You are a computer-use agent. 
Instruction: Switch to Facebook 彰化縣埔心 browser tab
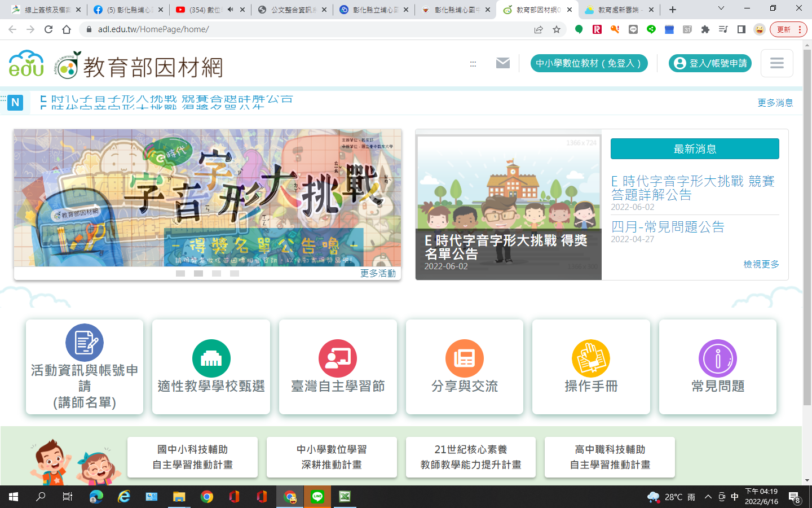tap(130, 10)
